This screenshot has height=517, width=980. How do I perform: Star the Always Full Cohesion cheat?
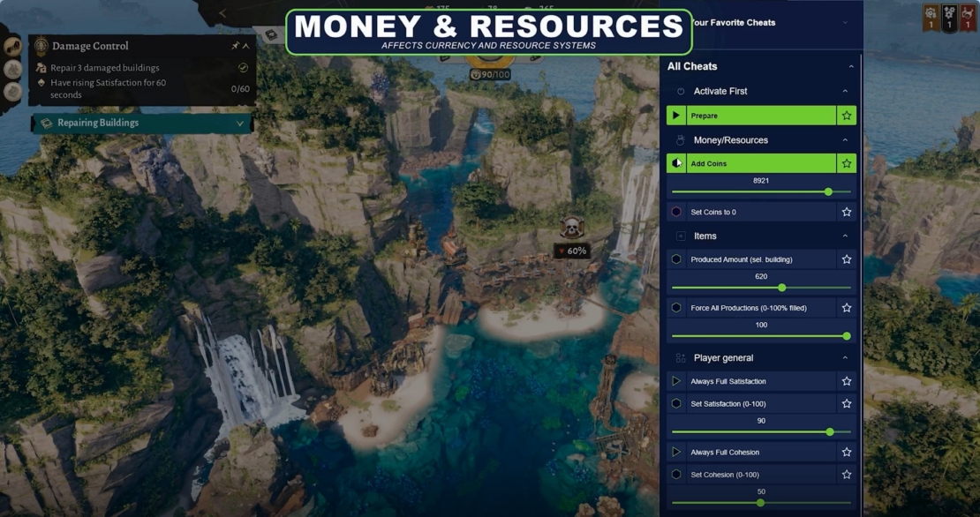click(847, 452)
